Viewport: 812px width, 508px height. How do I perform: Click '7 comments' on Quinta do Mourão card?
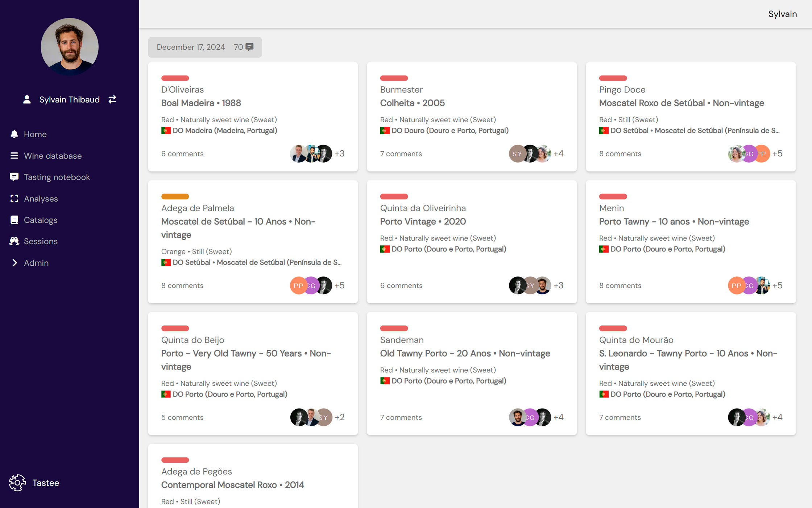pos(620,417)
